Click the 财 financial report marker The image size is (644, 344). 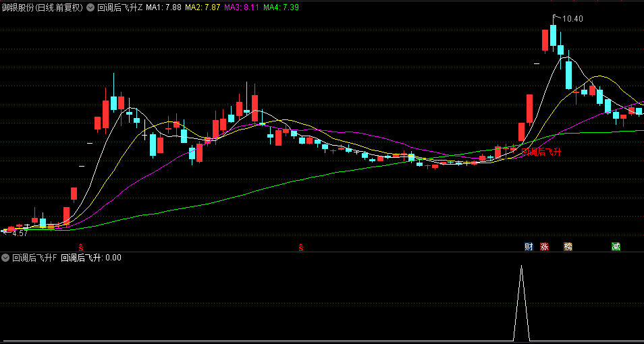pyautogui.click(x=529, y=247)
